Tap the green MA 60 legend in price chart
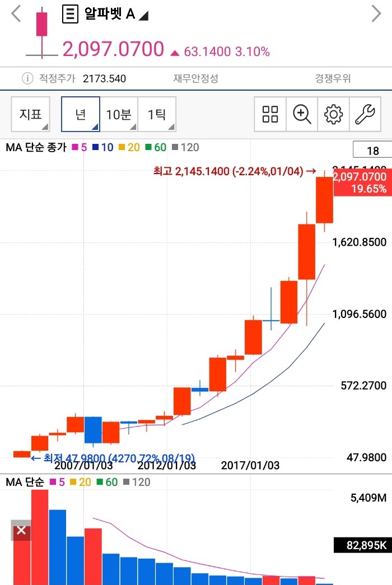The height and width of the screenshot is (585, 392). click(156, 147)
